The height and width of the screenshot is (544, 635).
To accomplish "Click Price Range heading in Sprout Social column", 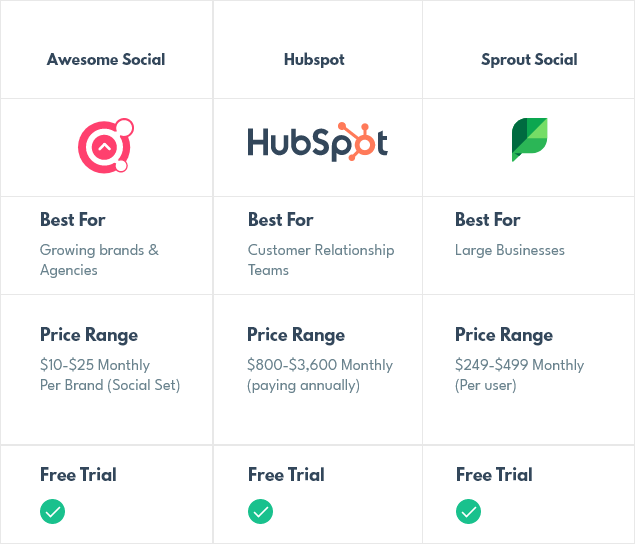I will [504, 335].
